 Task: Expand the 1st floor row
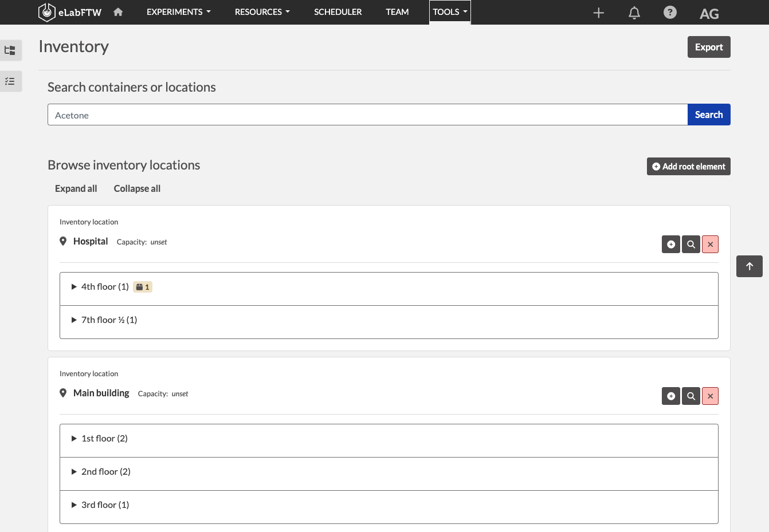click(x=389, y=441)
